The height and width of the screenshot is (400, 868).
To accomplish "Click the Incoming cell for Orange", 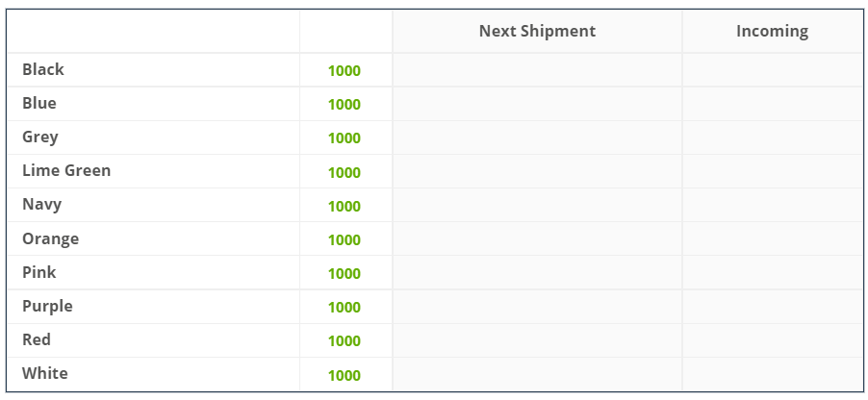I will click(x=772, y=238).
